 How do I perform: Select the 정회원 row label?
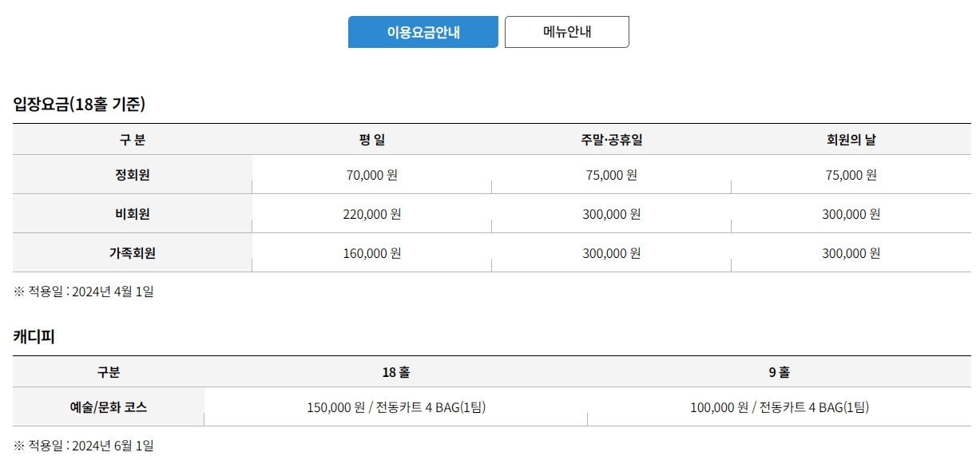(x=132, y=175)
